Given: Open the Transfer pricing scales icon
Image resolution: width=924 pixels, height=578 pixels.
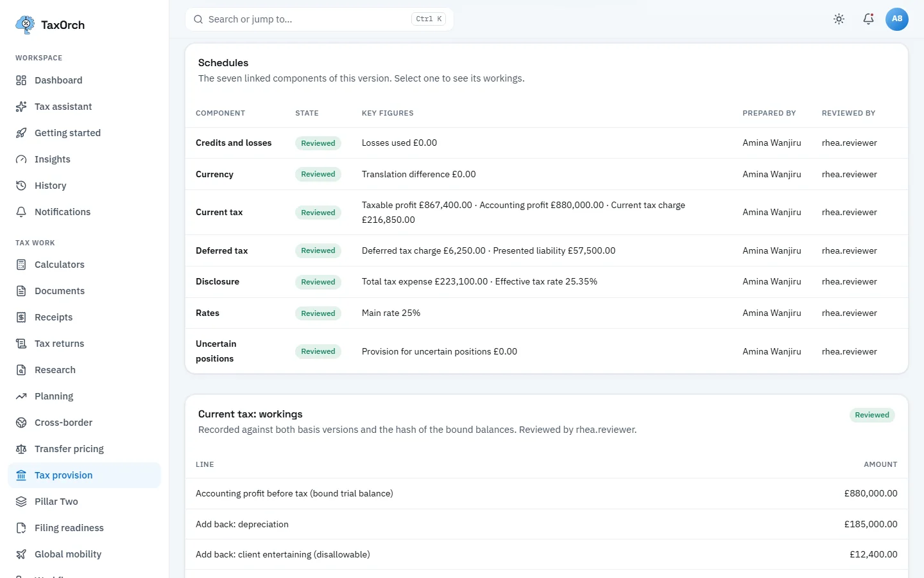Looking at the screenshot, I should click(21, 449).
